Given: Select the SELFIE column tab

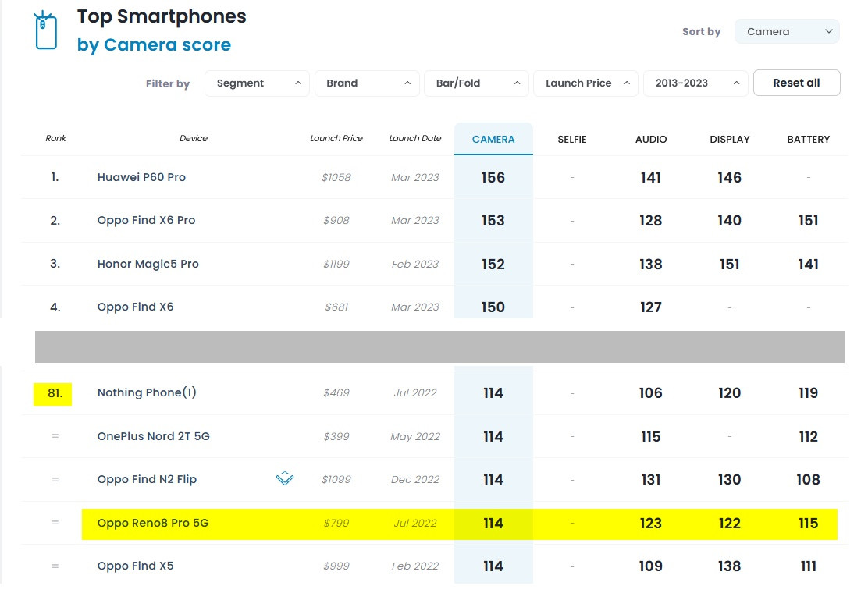Looking at the screenshot, I should pyautogui.click(x=572, y=140).
